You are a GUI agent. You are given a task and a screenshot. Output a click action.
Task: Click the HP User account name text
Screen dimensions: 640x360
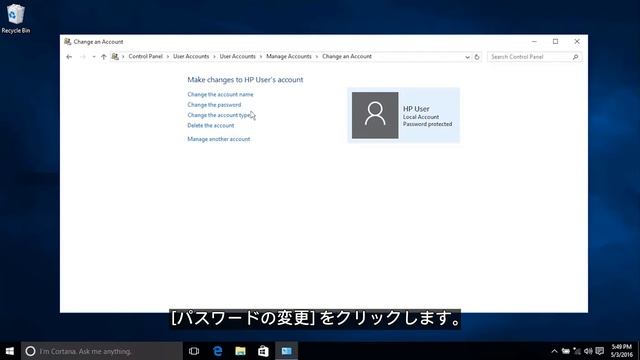pyautogui.click(x=416, y=109)
